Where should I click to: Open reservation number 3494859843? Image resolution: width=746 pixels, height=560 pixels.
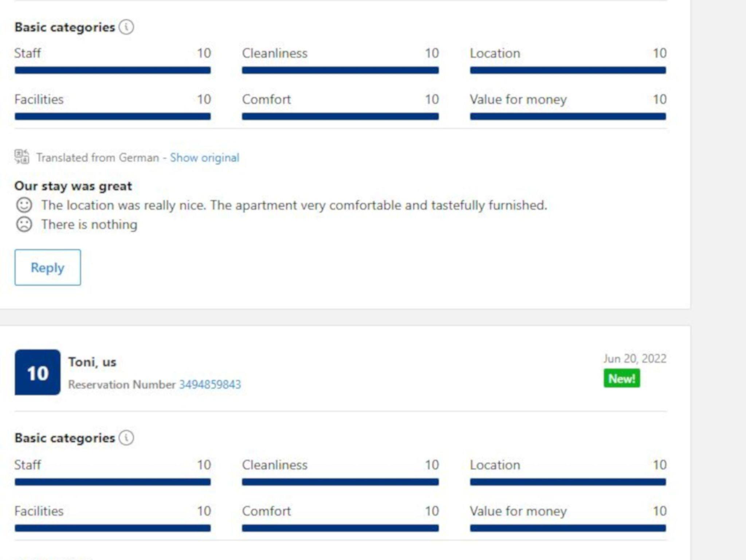tap(210, 384)
